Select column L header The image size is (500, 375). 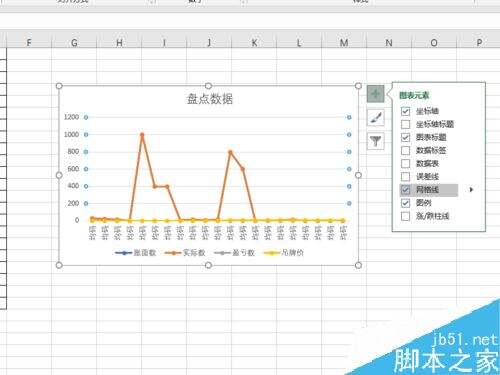299,43
